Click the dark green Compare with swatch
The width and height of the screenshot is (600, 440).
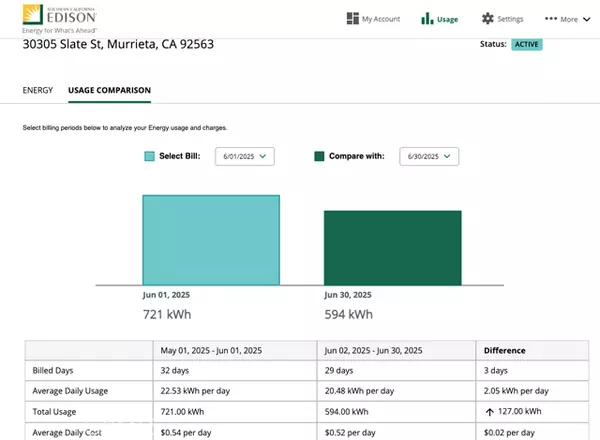click(x=319, y=157)
